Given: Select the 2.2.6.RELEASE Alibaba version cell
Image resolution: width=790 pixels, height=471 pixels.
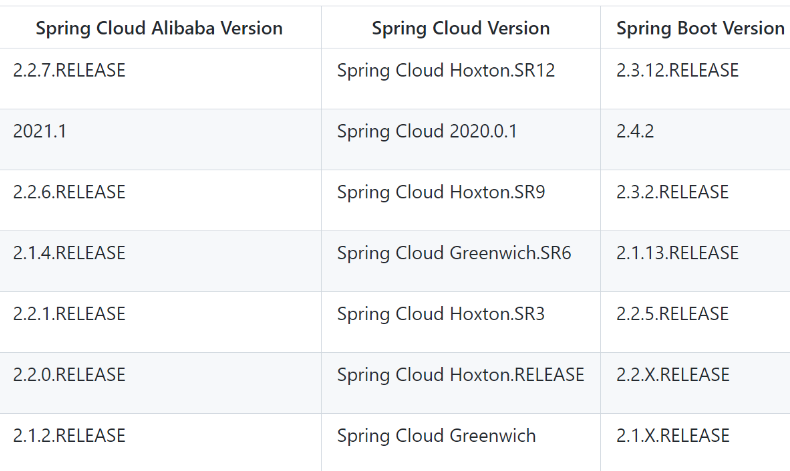Looking at the screenshot, I should tap(70, 192).
